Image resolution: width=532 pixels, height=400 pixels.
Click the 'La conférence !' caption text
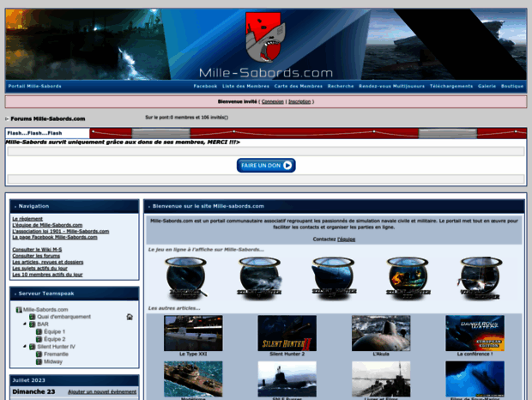pyautogui.click(x=475, y=354)
